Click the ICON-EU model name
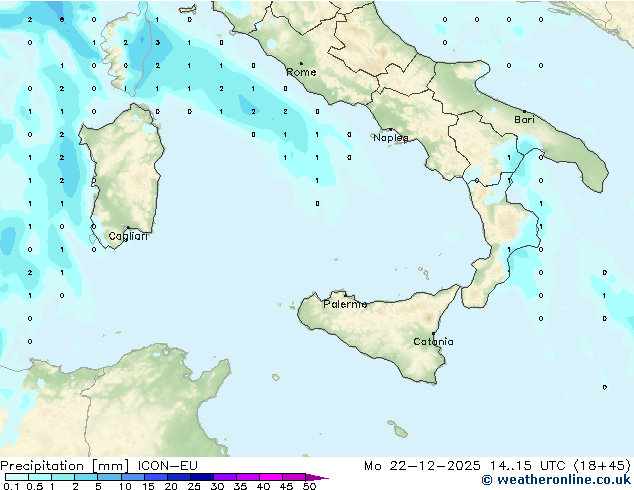Screen dimensions: 634x490 (168, 466)
